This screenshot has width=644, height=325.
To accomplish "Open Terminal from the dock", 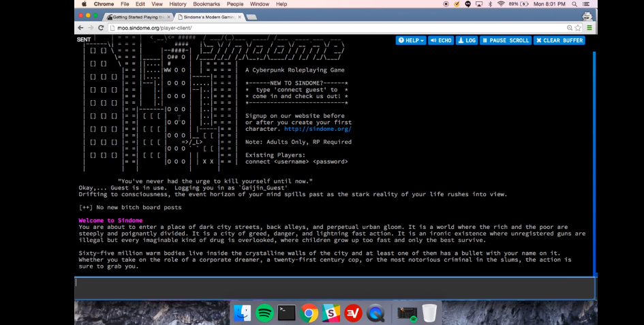I will coord(286,313).
